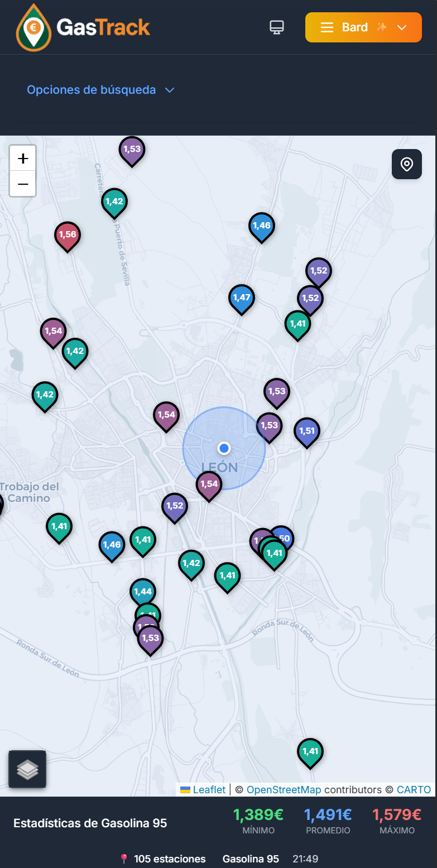Select the 1,53 marker touching the location circle

pos(270,427)
